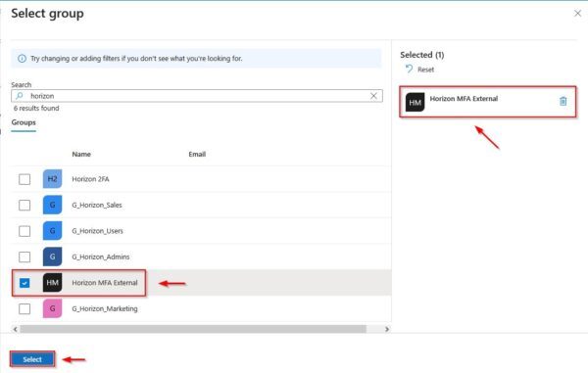Viewport: 588px width, 373px height.
Task: Click the 'Try changing or adding filters' tip
Action: click(x=136, y=59)
